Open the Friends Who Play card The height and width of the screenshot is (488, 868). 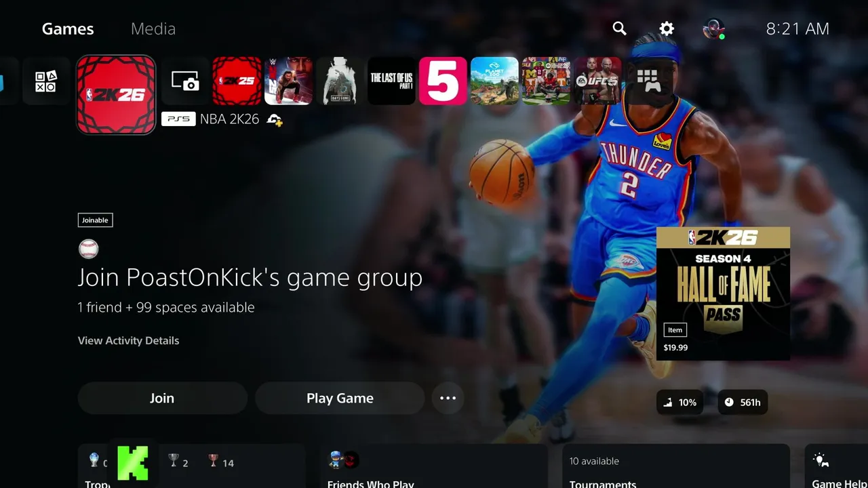click(x=434, y=466)
